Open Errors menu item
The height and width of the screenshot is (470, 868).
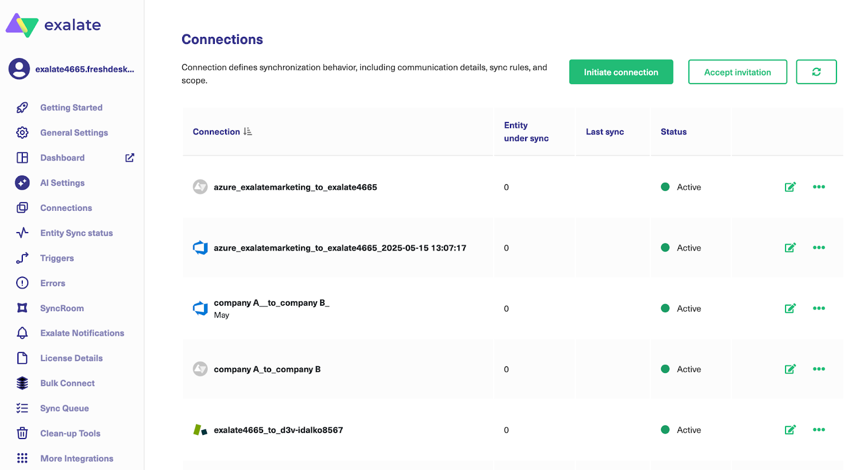pos(53,283)
